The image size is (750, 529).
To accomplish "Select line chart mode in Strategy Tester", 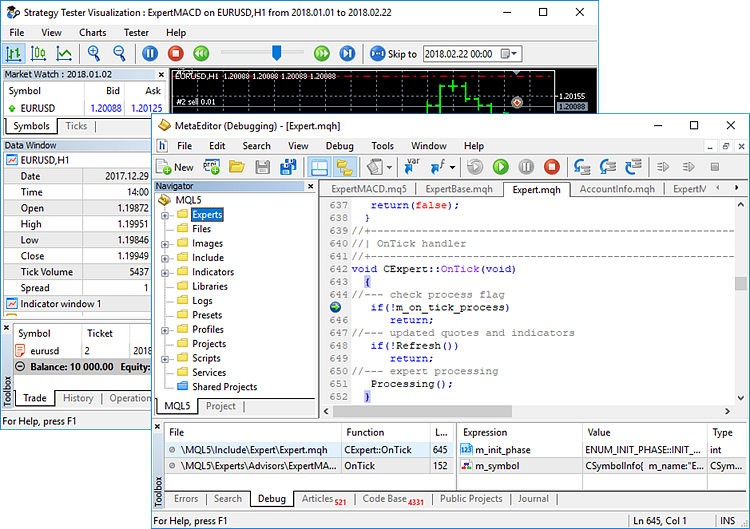I will point(64,54).
